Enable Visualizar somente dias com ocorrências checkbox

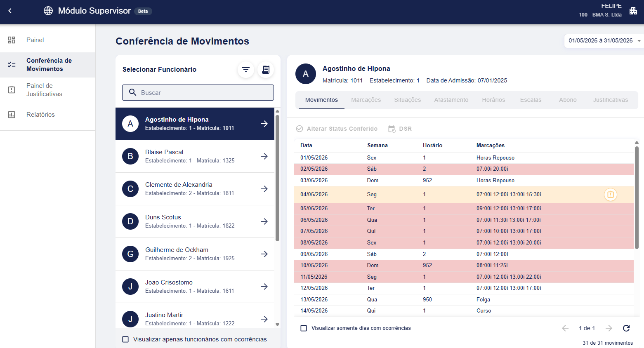304,328
